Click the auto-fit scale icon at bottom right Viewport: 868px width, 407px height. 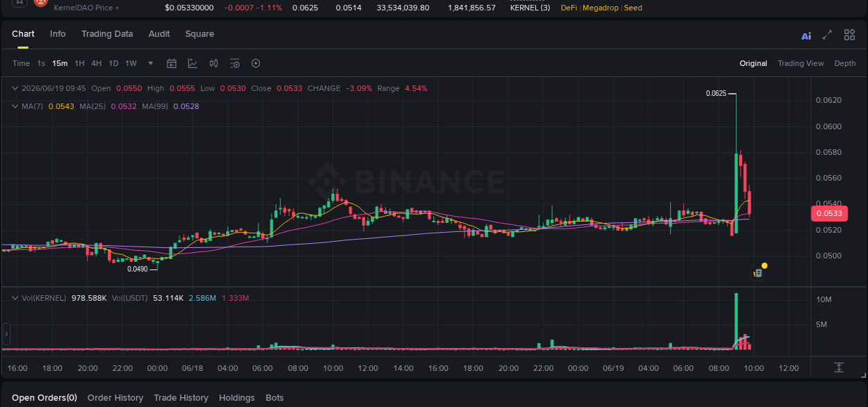coord(839,367)
